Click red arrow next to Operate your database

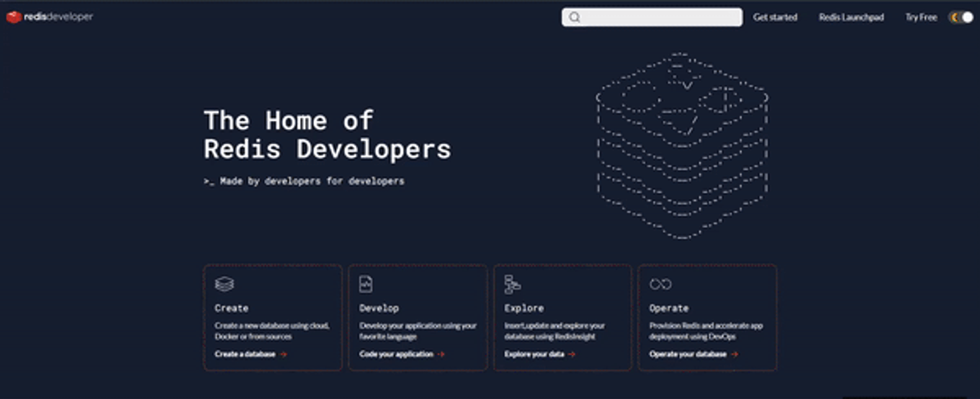point(735,355)
